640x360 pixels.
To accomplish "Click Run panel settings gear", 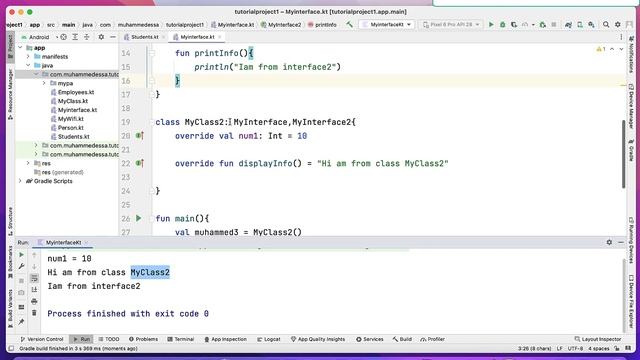I will tap(609, 242).
